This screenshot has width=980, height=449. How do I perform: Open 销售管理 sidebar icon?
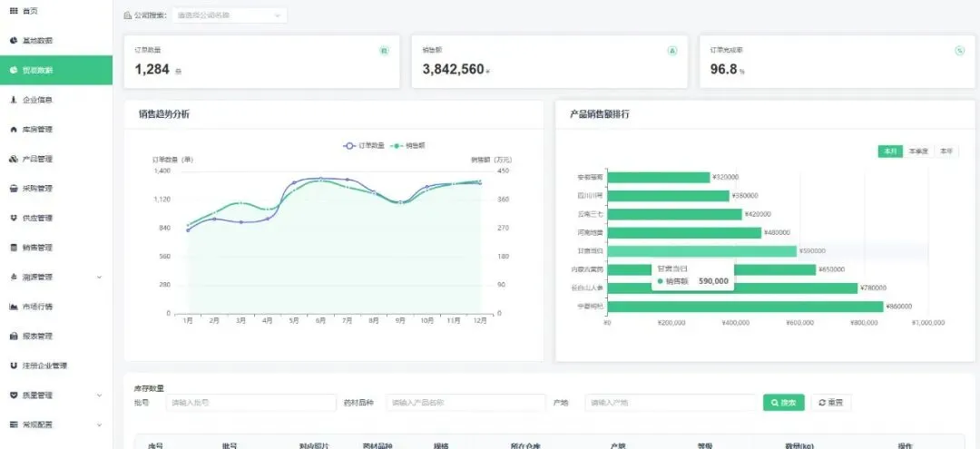[x=14, y=248]
